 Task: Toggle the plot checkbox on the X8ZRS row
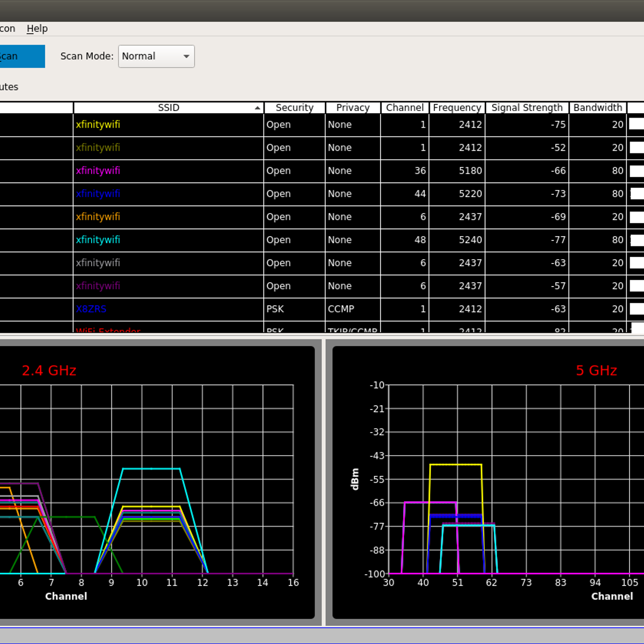coord(636,309)
